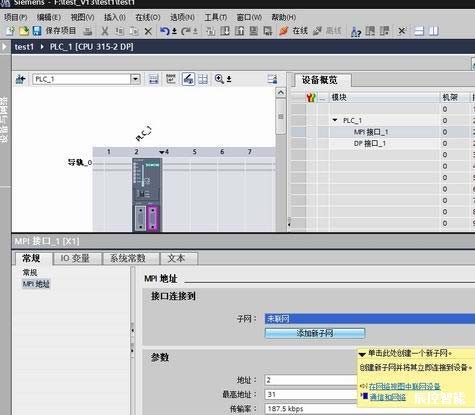The height and width of the screenshot is (415, 476).
Task: Open the 编辑(E) menu
Action: coord(49,17)
